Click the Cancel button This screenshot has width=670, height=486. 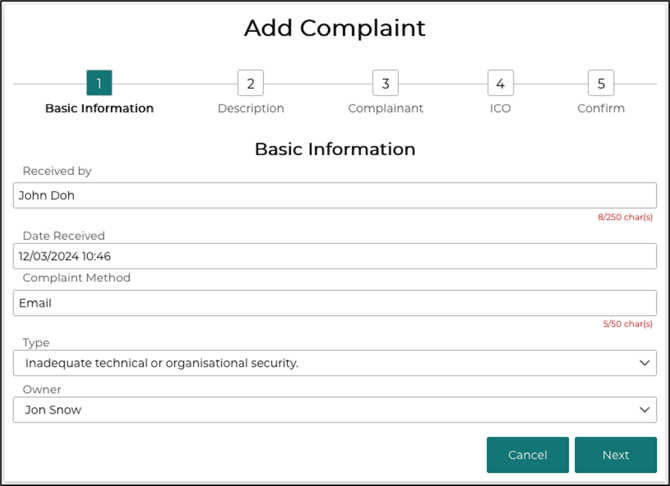pos(528,455)
